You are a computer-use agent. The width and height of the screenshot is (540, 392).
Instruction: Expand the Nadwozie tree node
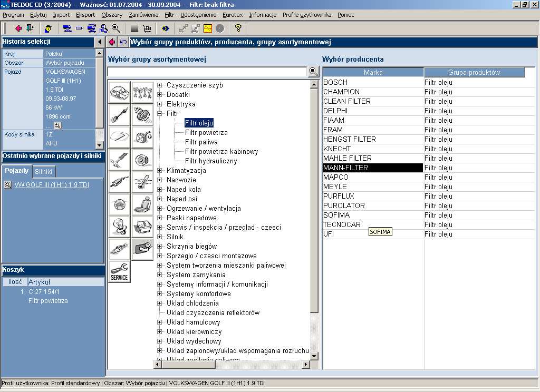(159, 180)
